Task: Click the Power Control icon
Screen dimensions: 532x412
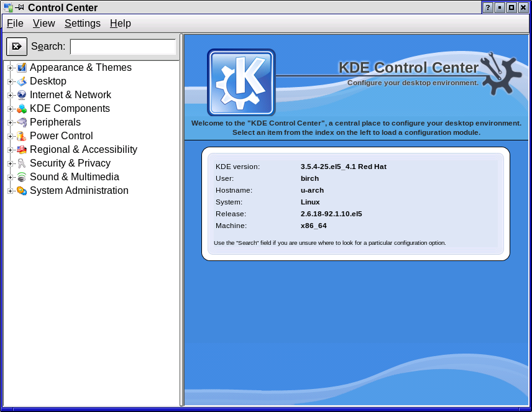Action: (22, 136)
